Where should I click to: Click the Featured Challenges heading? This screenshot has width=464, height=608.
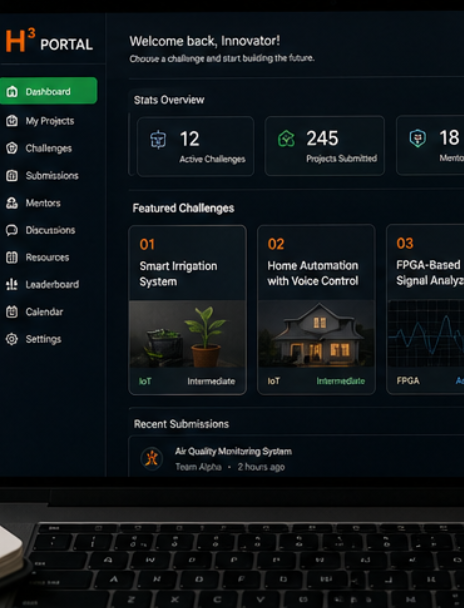(x=183, y=208)
